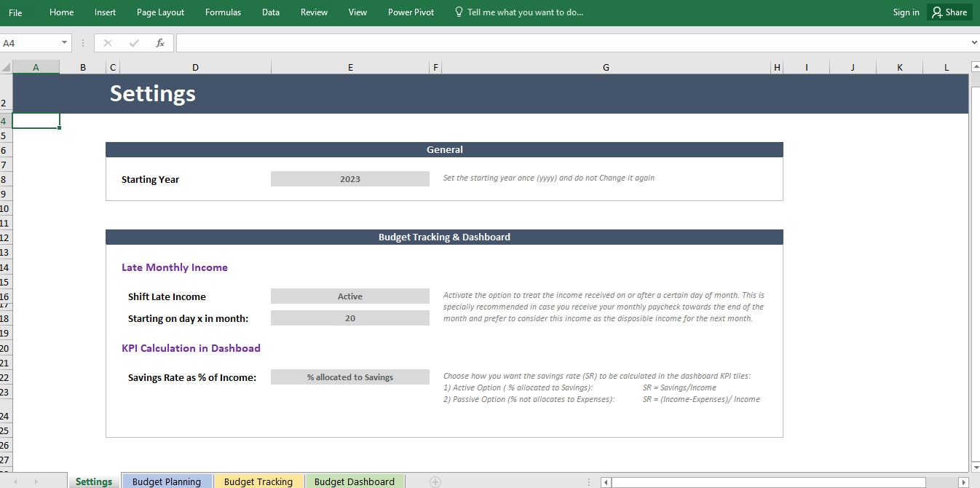Switch to the Budget Dashboard sheet
The image size is (980, 488).
point(355,481)
